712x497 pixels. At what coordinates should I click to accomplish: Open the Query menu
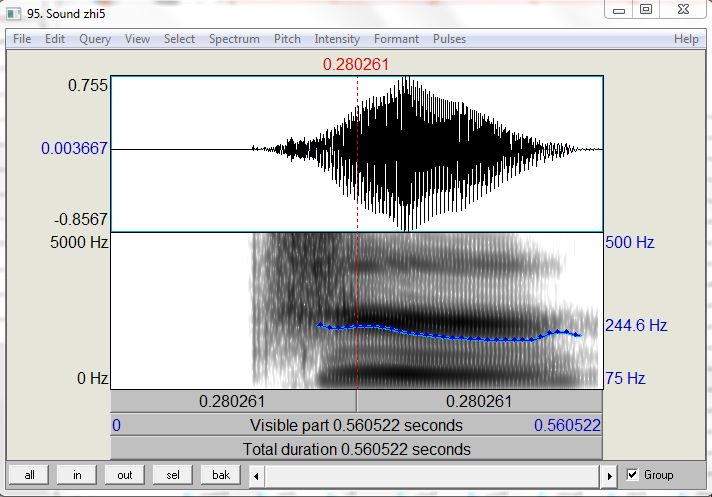coord(95,39)
